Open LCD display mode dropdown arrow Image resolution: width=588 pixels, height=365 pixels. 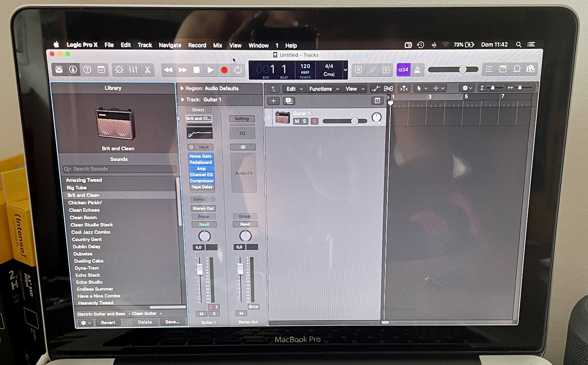pos(345,70)
